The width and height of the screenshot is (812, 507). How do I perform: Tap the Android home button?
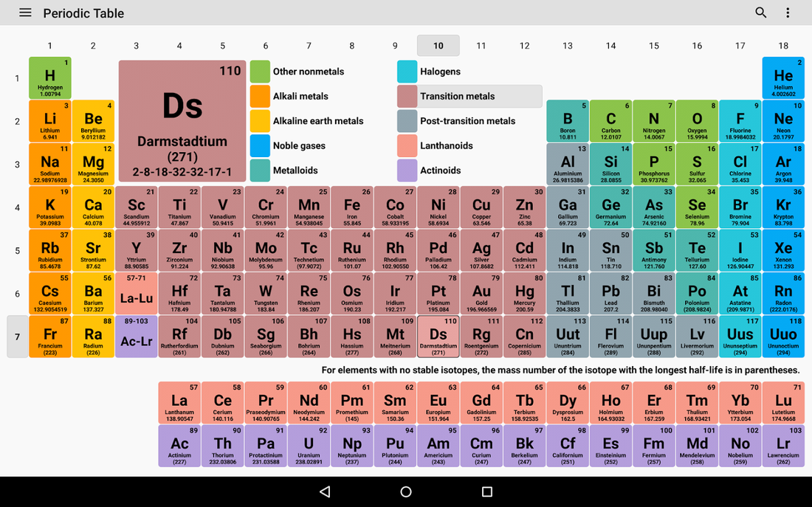[x=406, y=492]
